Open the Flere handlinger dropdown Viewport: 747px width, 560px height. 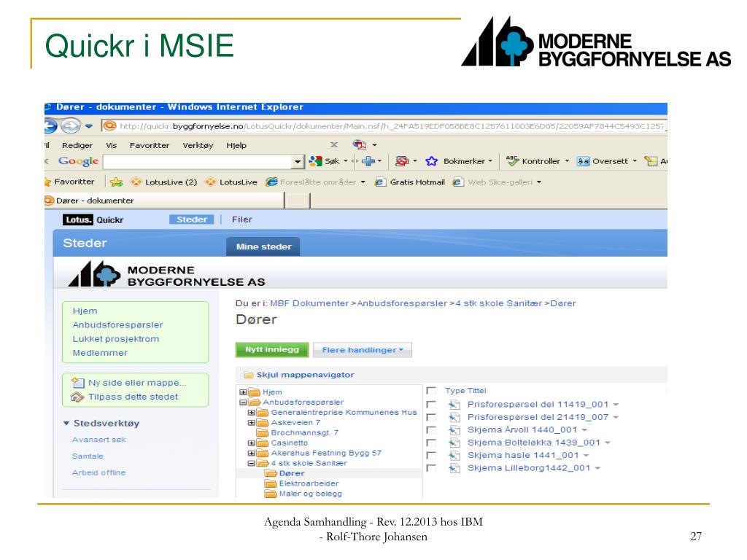(x=363, y=350)
